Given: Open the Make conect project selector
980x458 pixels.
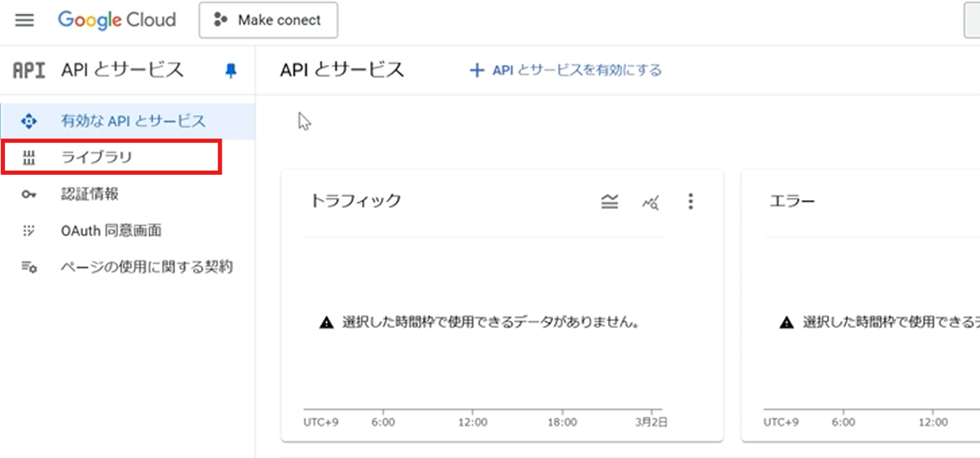Looking at the screenshot, I should [x=268, y=20].
